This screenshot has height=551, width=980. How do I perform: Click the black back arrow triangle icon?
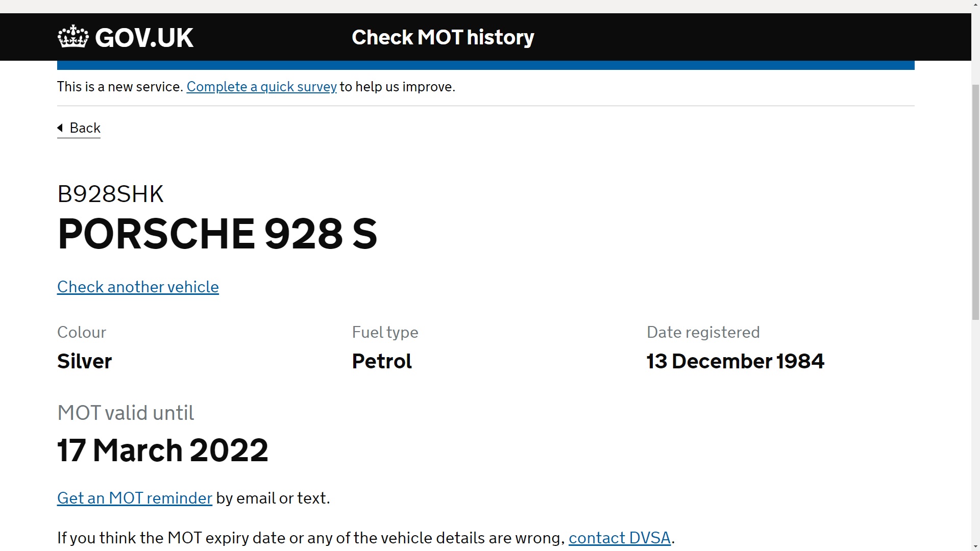pyautogui.click(x=60, y=128)
